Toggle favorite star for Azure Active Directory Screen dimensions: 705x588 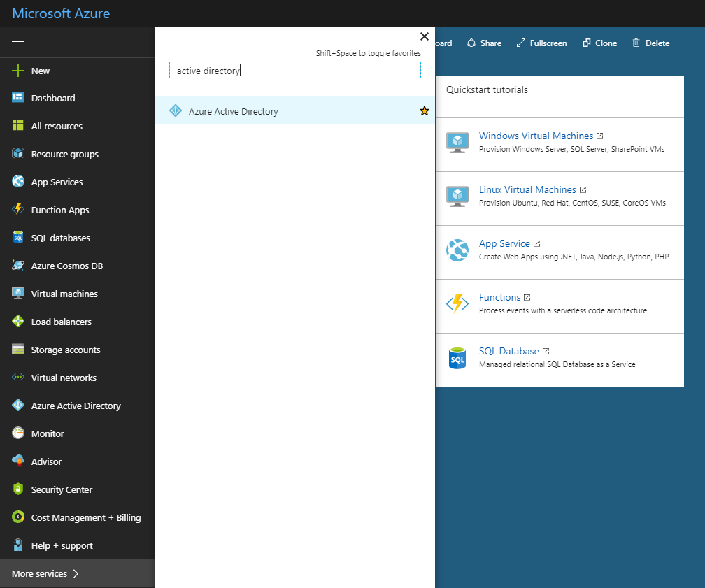(x=424, y=110)
